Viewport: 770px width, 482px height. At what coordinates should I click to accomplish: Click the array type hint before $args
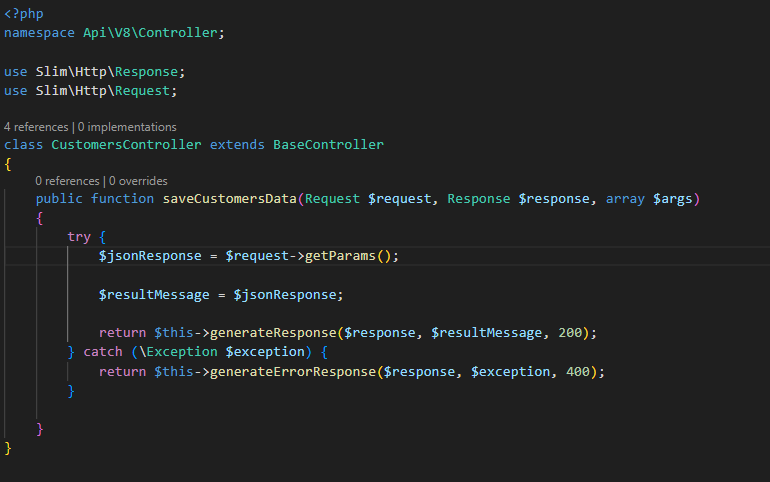[x=625, y=199]
